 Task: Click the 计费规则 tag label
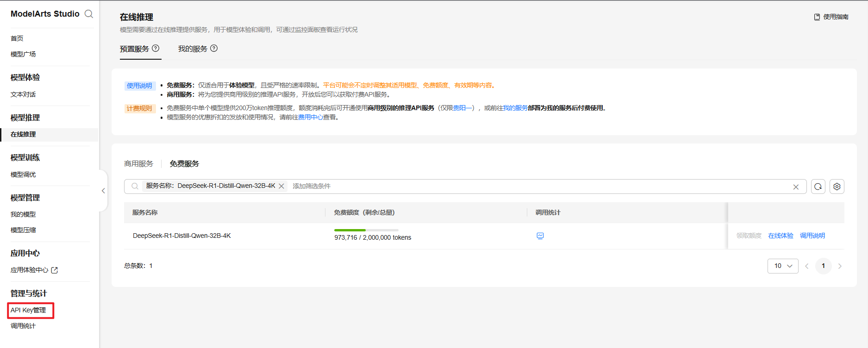139,108
